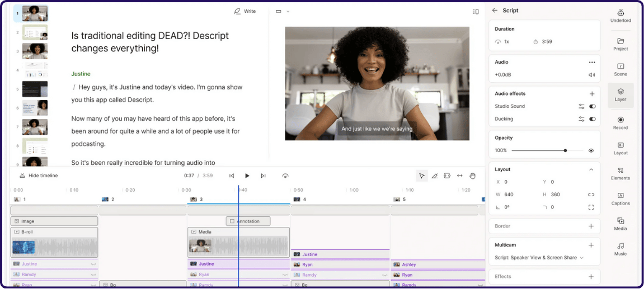Click the Justine speaker label
Screen dimensions: 644x289
tap(81, 74)
